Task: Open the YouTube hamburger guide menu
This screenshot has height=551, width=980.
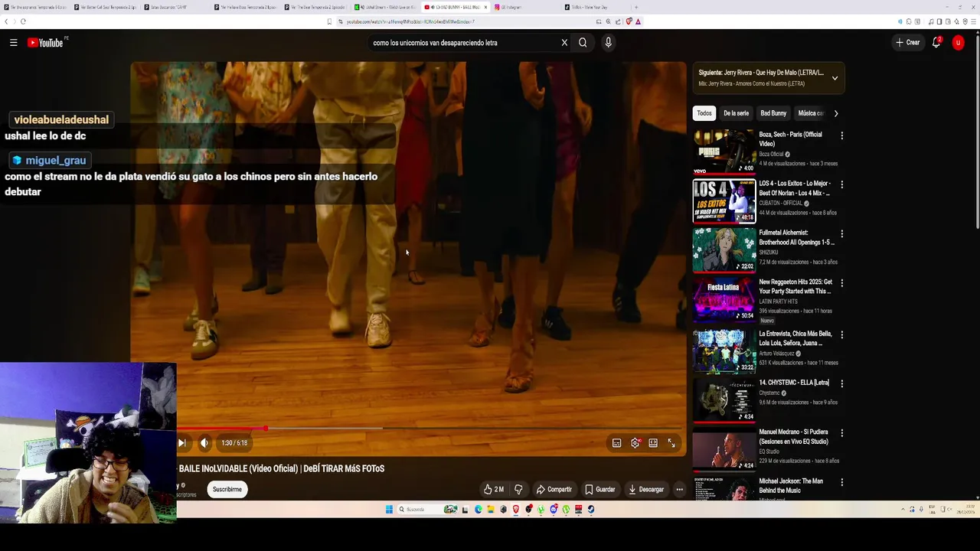Action: (13, 43)
